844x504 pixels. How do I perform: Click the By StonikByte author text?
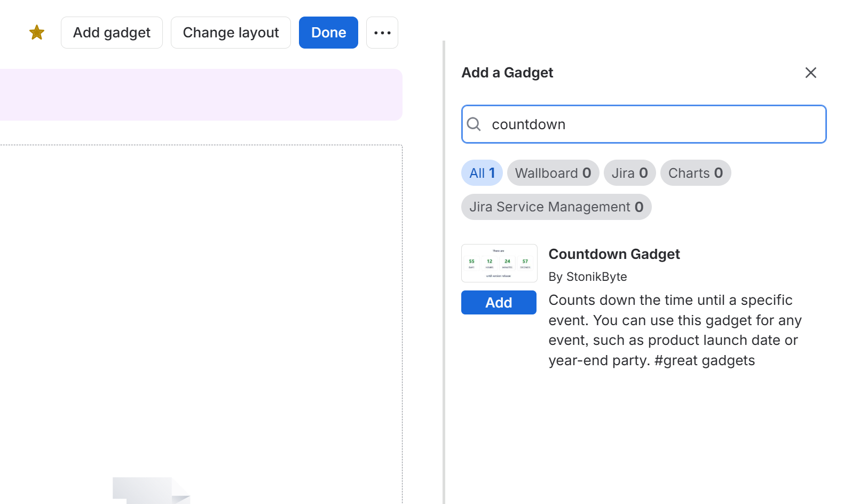click(x=588, y=277)
